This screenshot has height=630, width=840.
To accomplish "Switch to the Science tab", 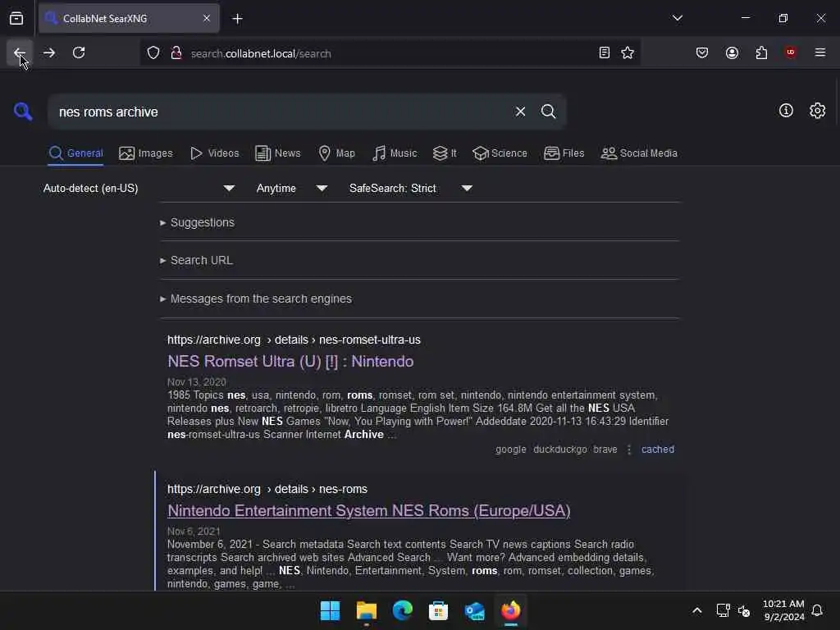I will (x=500, y=153).
